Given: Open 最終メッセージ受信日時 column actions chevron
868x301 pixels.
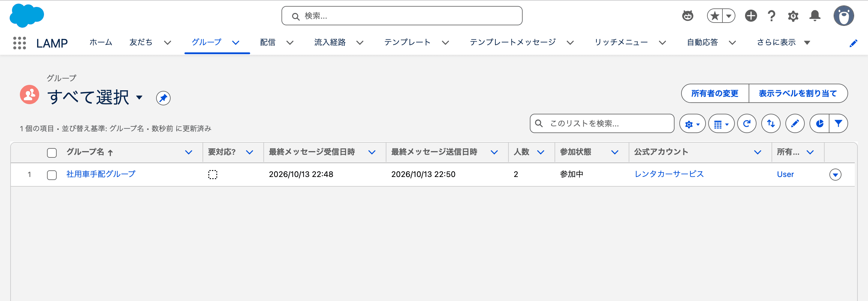Looking at the screenshot, I should click(372, 152).
